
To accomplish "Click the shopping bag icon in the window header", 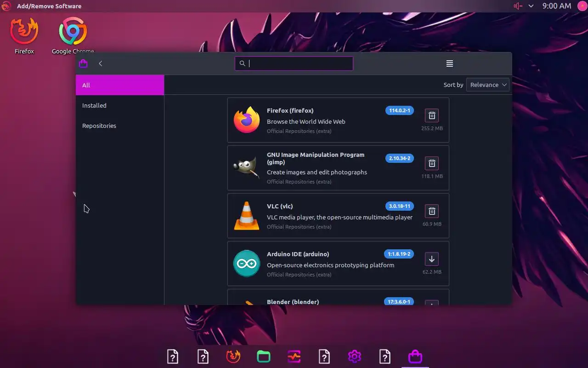I will pyautogui.click(x=83, y=63).
